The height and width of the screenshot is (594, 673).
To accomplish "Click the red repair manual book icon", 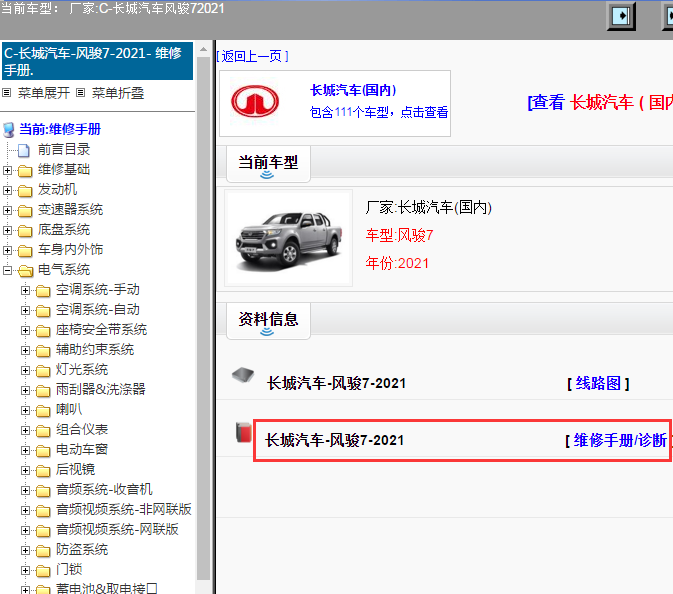I will click(243, 432).
